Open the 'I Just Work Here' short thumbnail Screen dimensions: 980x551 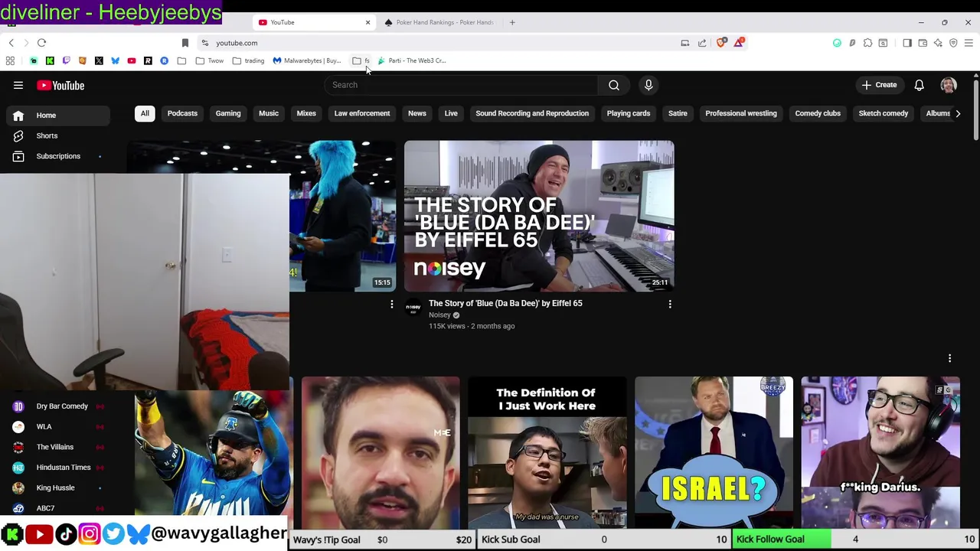click(x=547, y=452)
